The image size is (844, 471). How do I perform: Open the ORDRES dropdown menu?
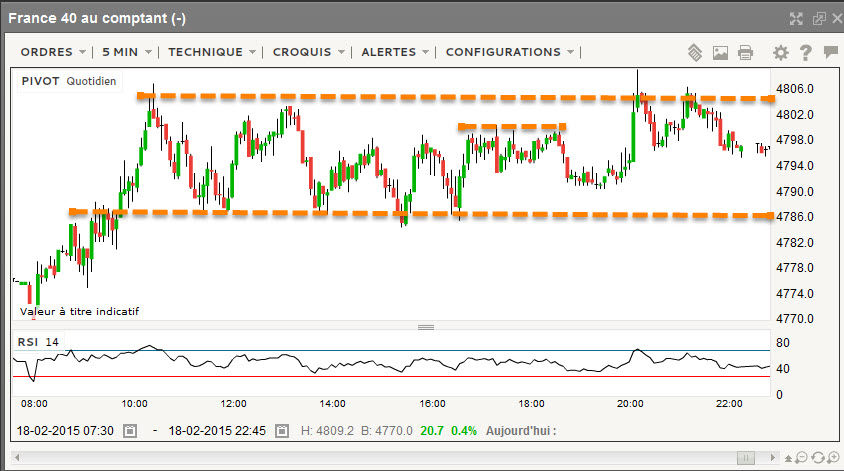pyautogui.click(x=53, y=52)
